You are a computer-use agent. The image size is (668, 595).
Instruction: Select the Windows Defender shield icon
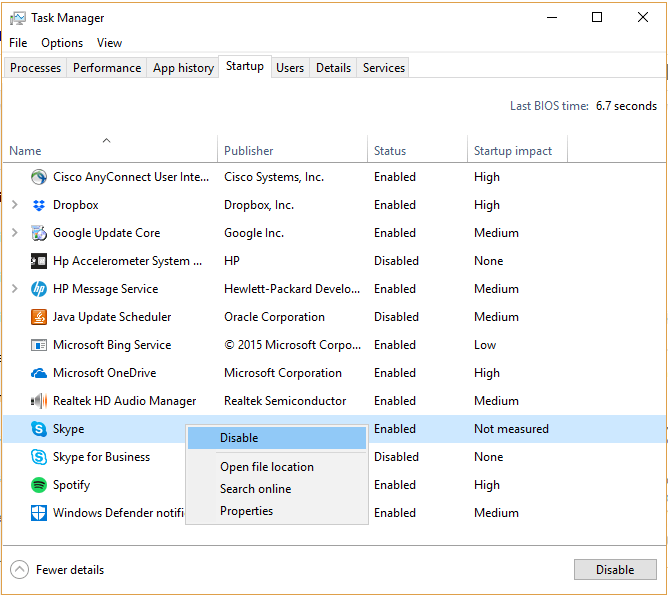point(39,513)
